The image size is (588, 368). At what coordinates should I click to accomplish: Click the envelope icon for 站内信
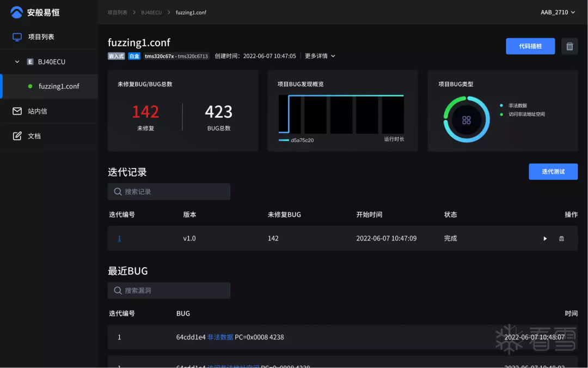pos(17,111)
